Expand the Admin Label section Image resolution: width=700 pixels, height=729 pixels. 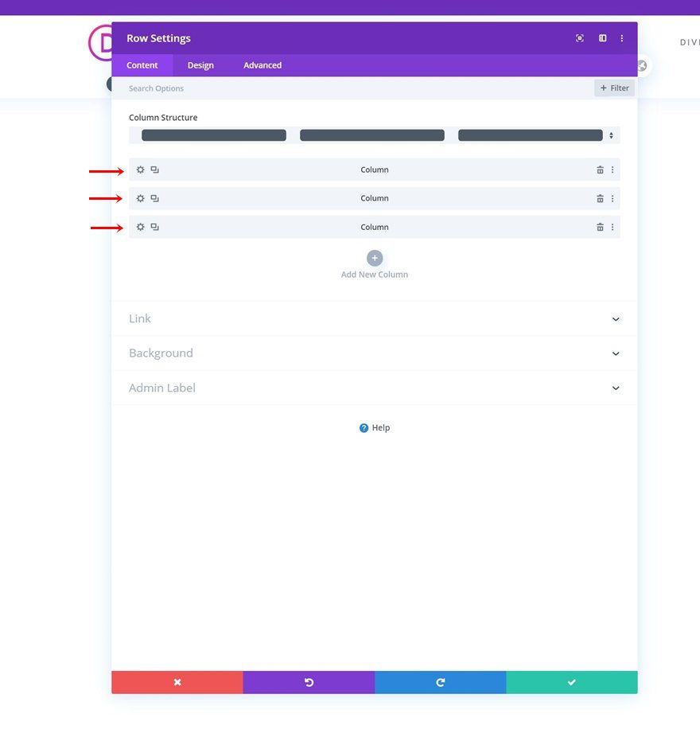tap(374, 388)
